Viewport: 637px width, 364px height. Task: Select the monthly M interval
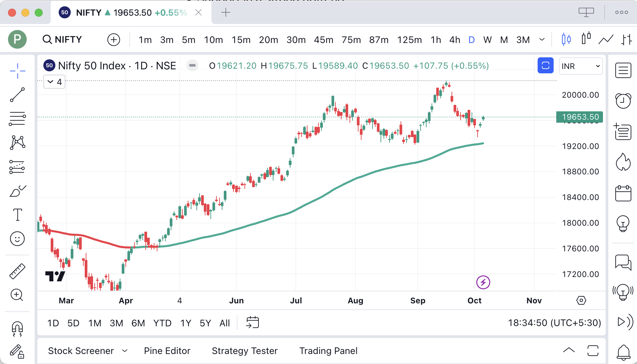[504, 40]
